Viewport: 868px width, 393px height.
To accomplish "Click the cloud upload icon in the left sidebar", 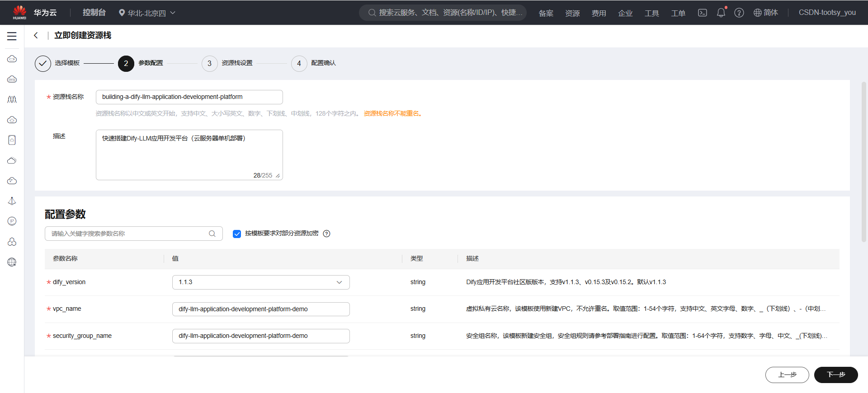I will [x=12, y=120].
